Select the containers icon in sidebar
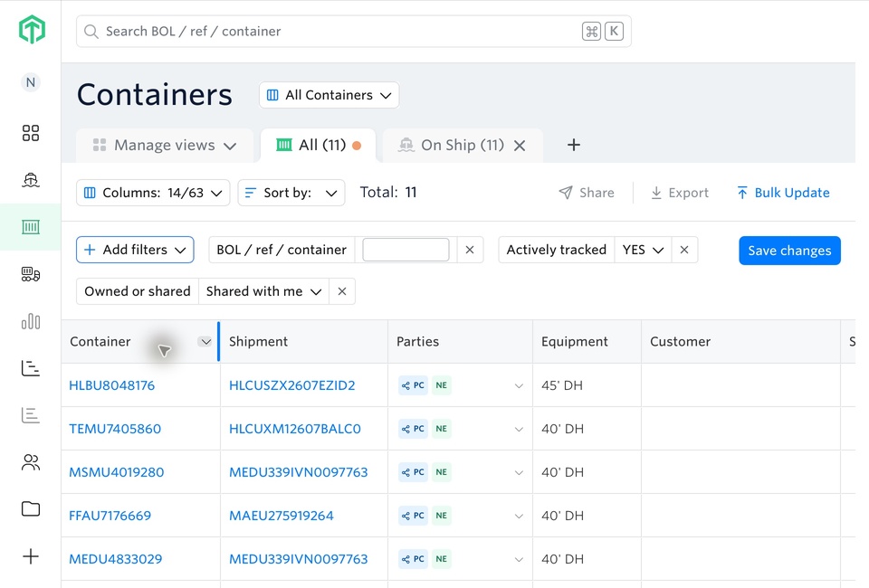869x588 pixels. [x=31, y=227]
